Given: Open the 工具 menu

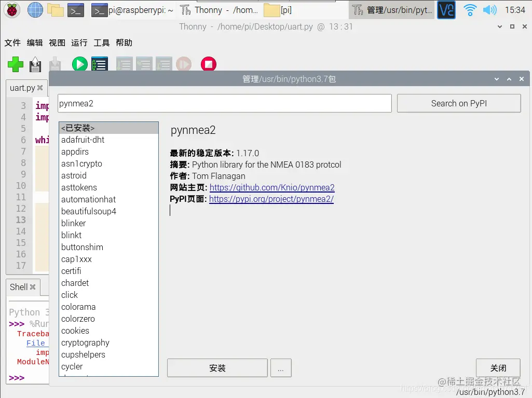Looking at the screenshot, I should pyautogui.click(x=101, y=43).
